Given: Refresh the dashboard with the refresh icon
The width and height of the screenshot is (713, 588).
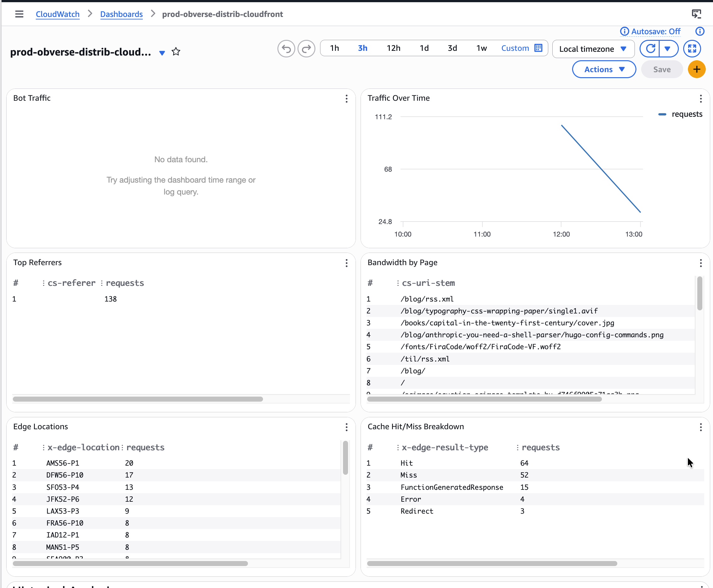Looking at the screenshot, I should click(x=650, y=49).
